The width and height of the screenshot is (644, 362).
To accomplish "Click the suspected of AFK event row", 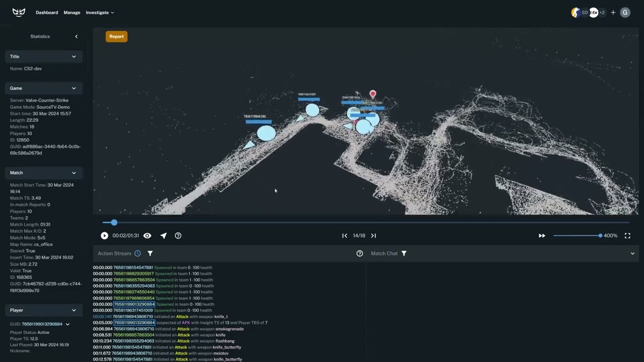I will tap(180, 323).
